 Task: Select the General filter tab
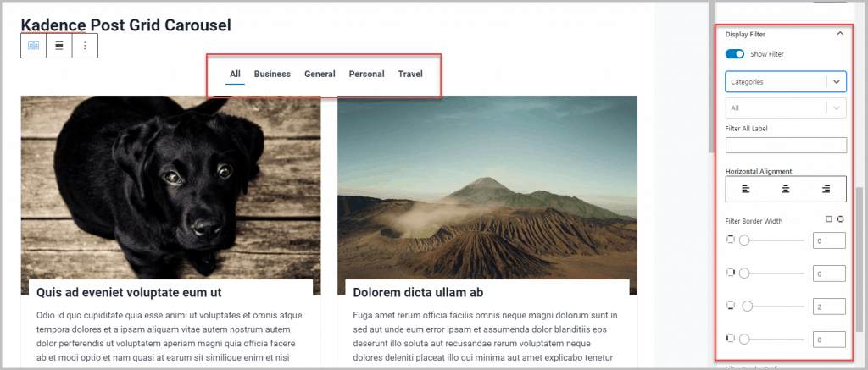(x=320, y=75)
